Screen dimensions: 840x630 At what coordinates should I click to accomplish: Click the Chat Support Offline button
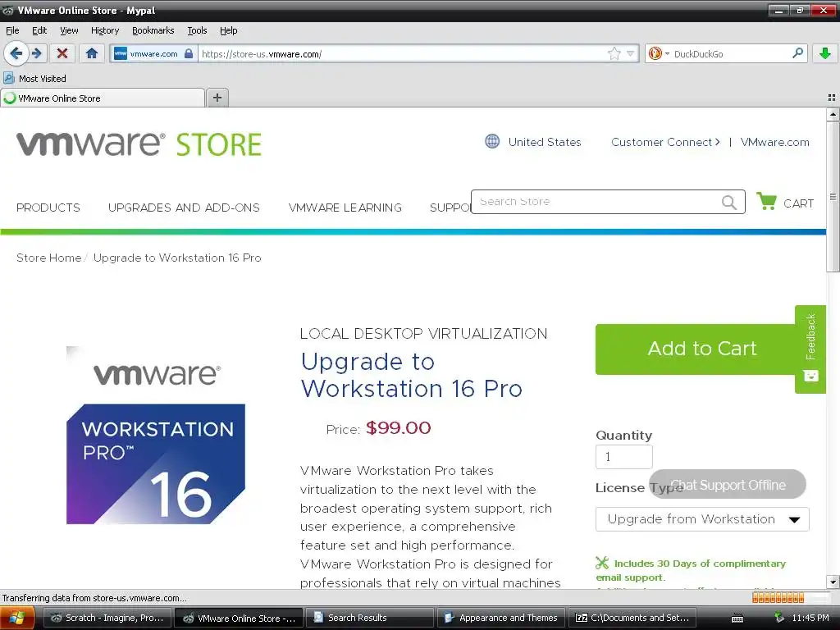(x=728, y=485)
